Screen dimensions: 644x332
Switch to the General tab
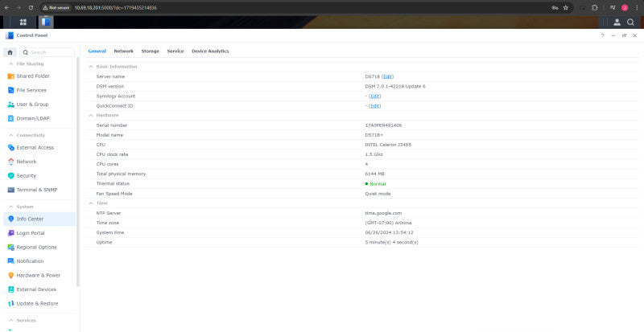pos(97,51)
